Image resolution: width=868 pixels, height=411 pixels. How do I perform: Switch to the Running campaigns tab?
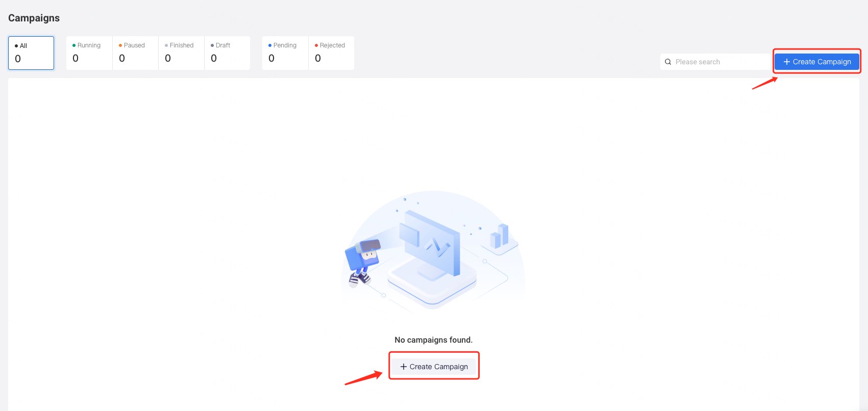click(x=89, y=53)
